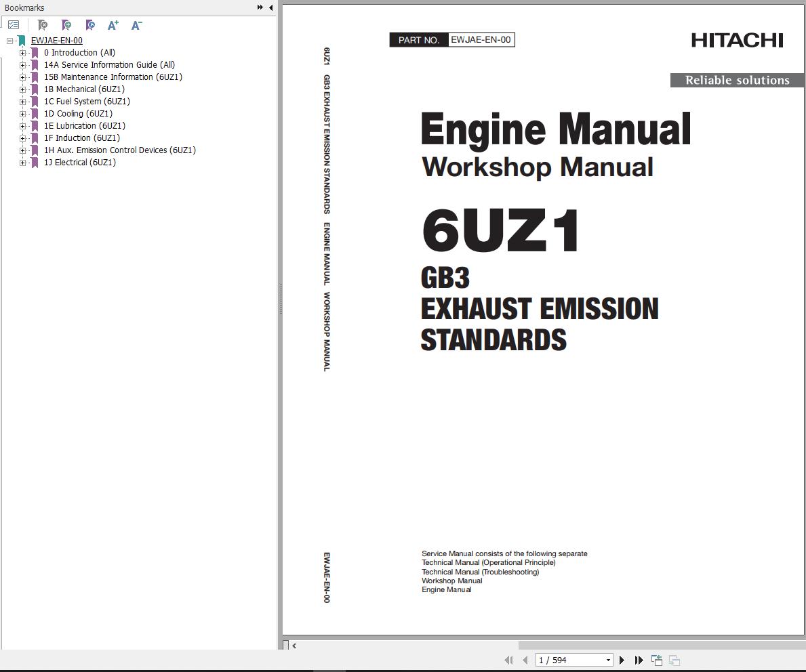Click the Reliable solutions banner
Image resolution: width=806 pixels, height=672 pixels.
coord(737,80)
